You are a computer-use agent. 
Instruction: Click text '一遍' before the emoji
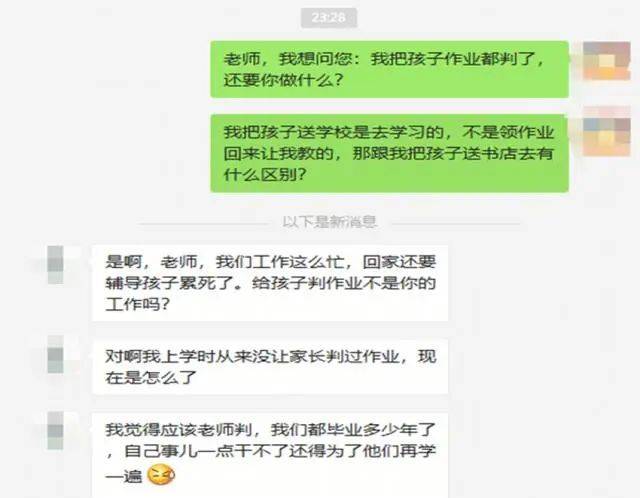(x=124, y=476)
